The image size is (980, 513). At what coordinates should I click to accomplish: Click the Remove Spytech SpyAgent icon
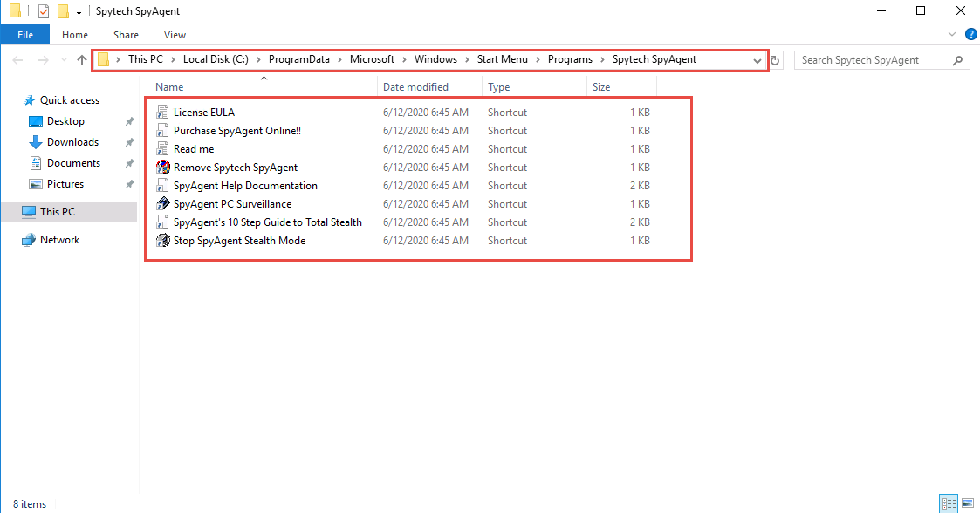click(162, 167)
